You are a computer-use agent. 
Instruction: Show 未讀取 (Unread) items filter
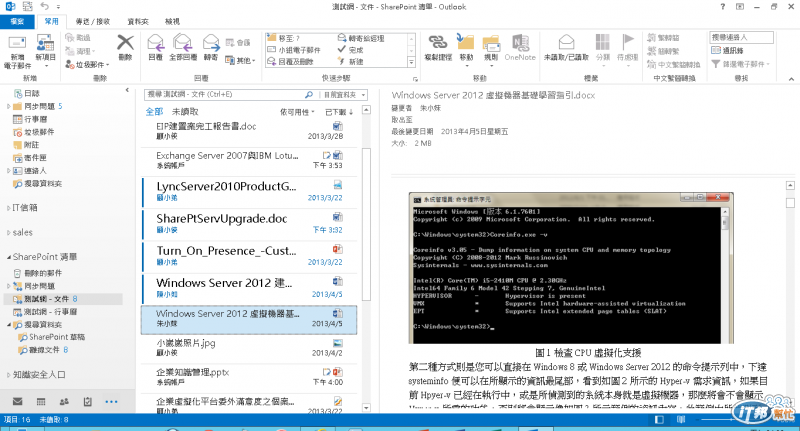(185, 112)
